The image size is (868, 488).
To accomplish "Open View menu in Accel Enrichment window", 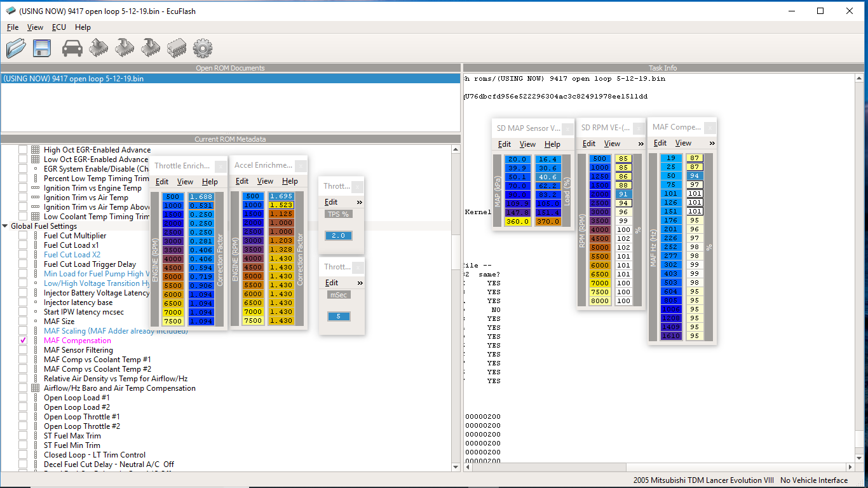I will 265,181.
